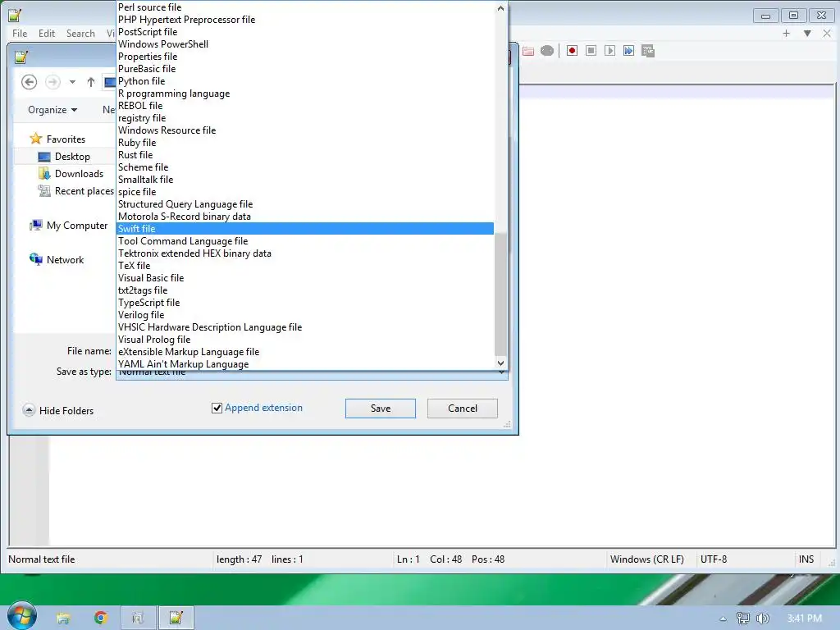Choose Ruby file from type list
Viewport: 840px width, 630px height.
(x=305, y=143)
